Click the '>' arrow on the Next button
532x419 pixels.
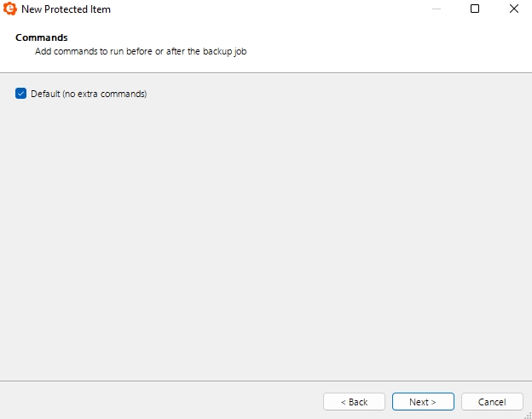click(x=433, y=402)
